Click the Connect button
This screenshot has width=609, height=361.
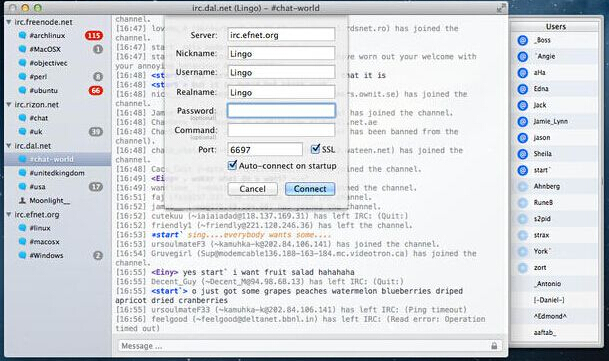310,189
